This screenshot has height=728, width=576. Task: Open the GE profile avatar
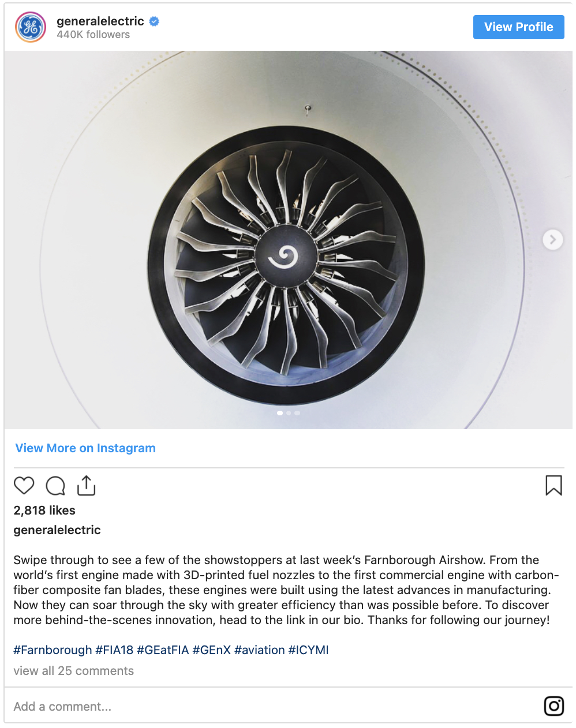31,27
